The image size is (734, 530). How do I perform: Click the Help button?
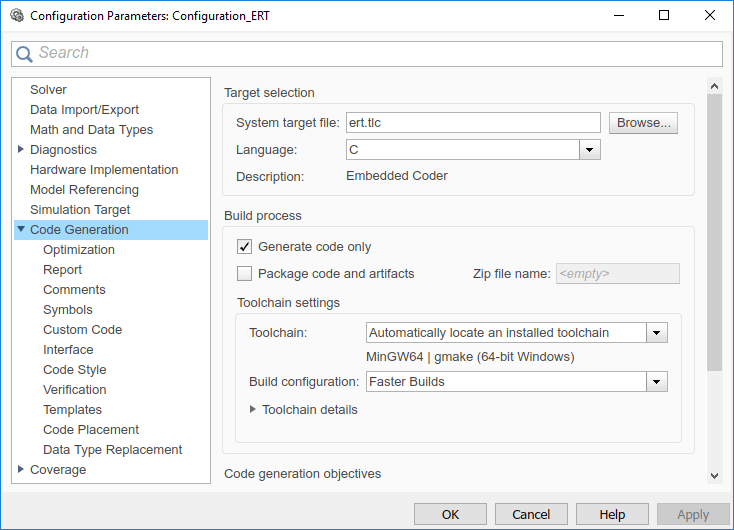[x=612, y=514]
